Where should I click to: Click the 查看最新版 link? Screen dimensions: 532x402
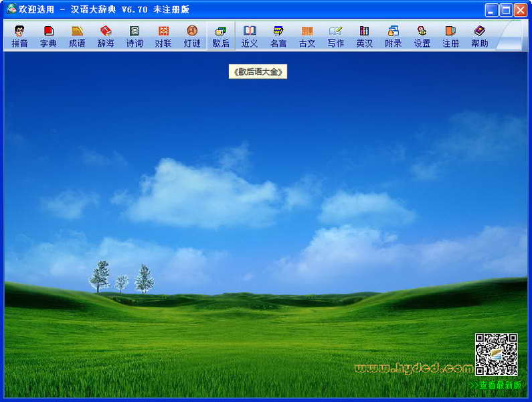tap(495, 385)
